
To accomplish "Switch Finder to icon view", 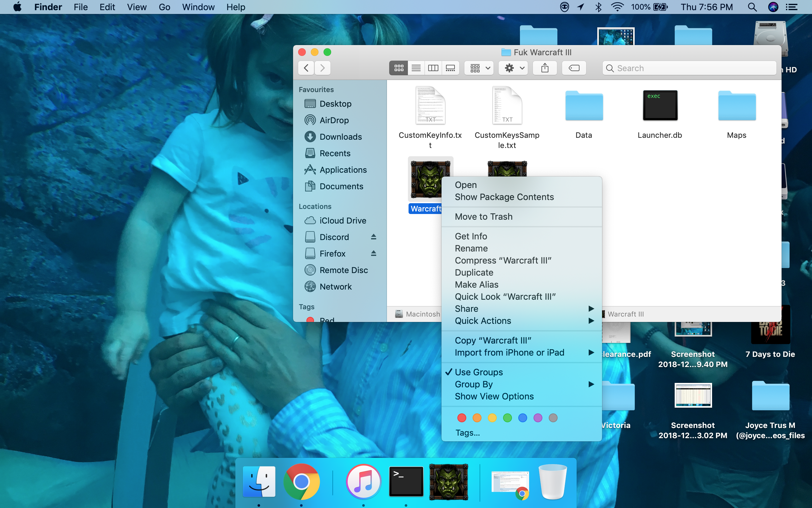I will 399,68.
